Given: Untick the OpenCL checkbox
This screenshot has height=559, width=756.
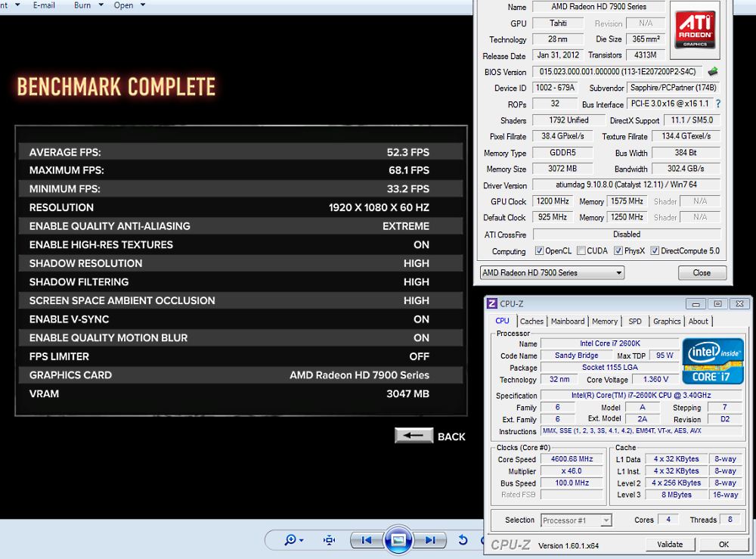Looking at the screenshot, I should [x=539, y=251].
